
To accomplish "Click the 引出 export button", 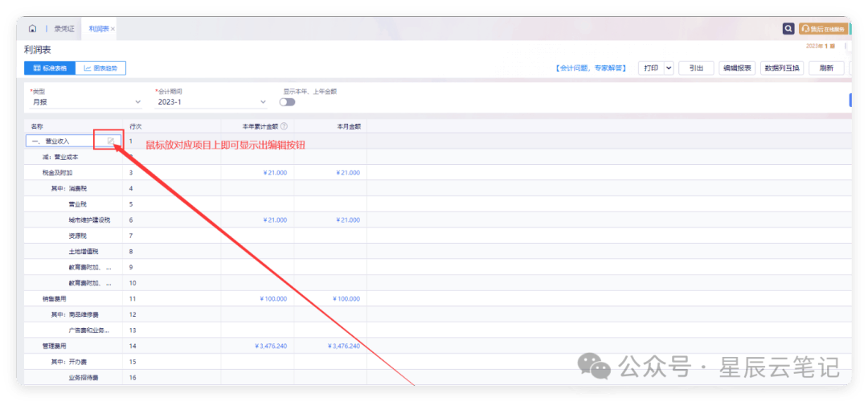I will (696, 68).
